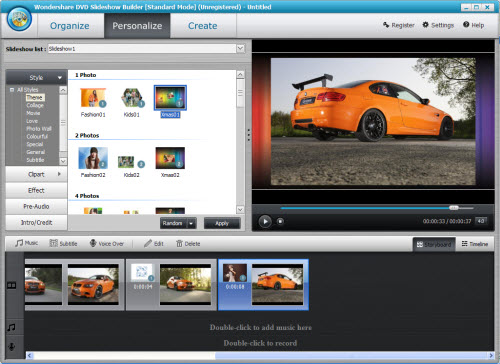Image resolution: width=500 pixels, height=364 pixels.
Task: Click the panel splitter handle dots
Action: [x=249, y=135]
